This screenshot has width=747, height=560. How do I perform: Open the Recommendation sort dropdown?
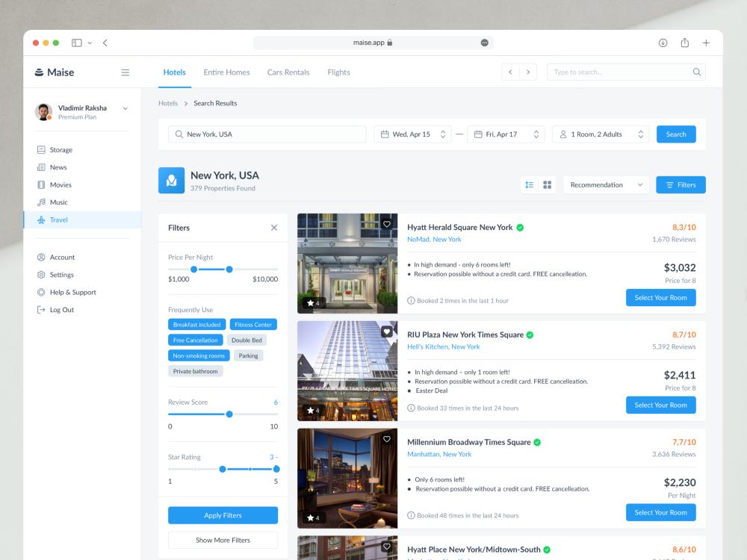pos(606,184)
